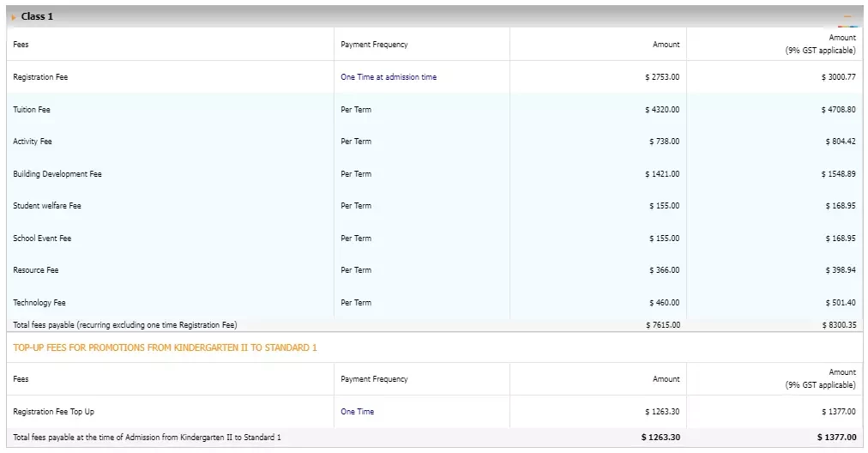Select the Tuition Fee row label

tap(32, 110)
